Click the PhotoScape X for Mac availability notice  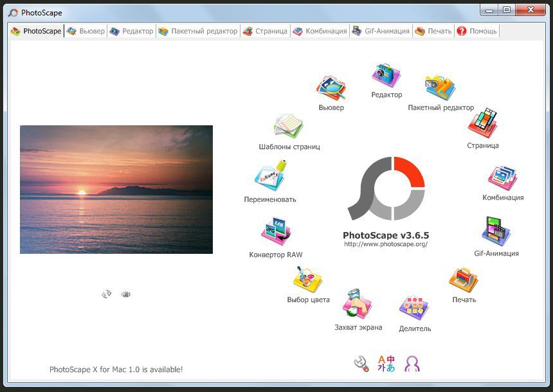tap(116, 370)
